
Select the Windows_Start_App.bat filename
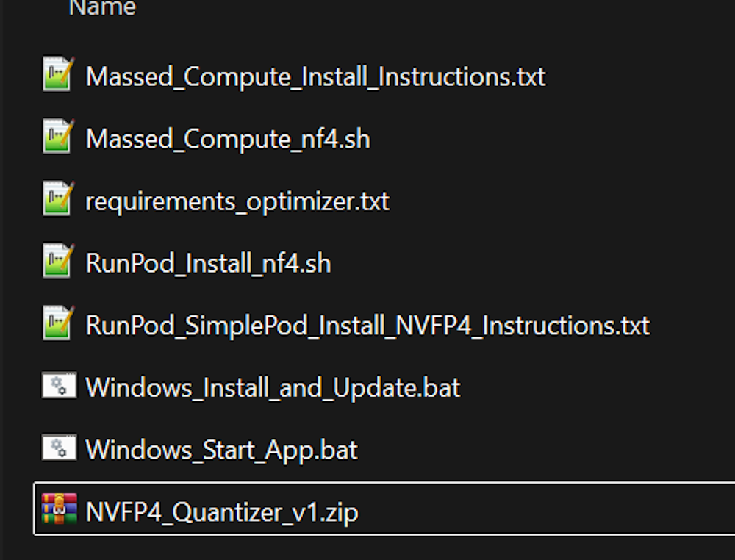click(221, 450)
